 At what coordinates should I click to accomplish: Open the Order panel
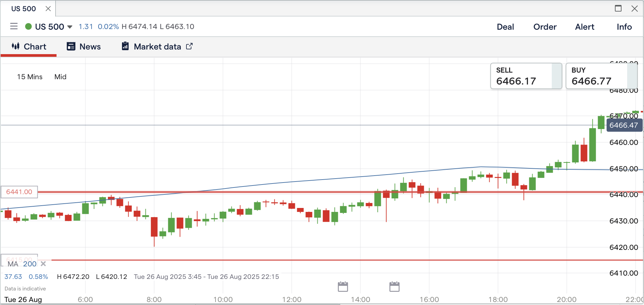(x=545, y=27)
